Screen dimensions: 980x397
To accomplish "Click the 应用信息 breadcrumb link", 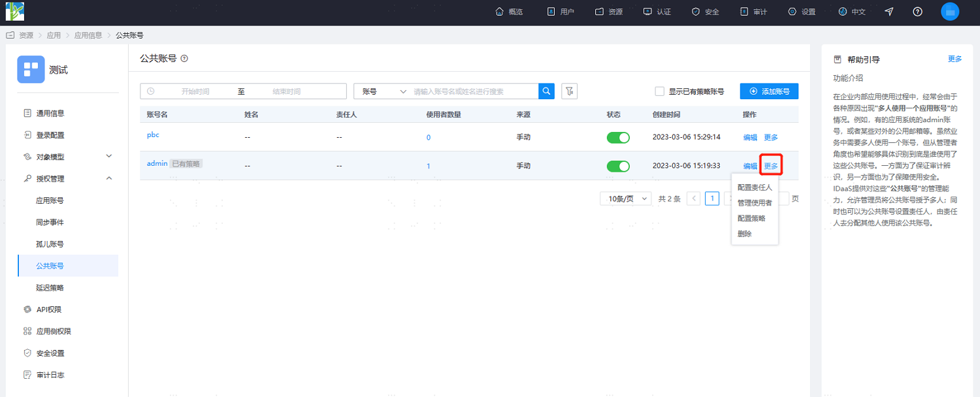I will coord(88,35).
